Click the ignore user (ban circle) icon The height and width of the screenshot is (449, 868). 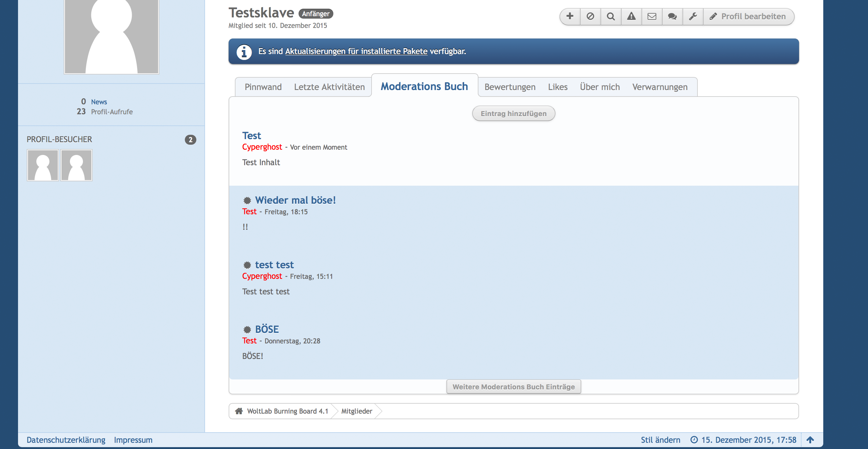tap(590, 16)
